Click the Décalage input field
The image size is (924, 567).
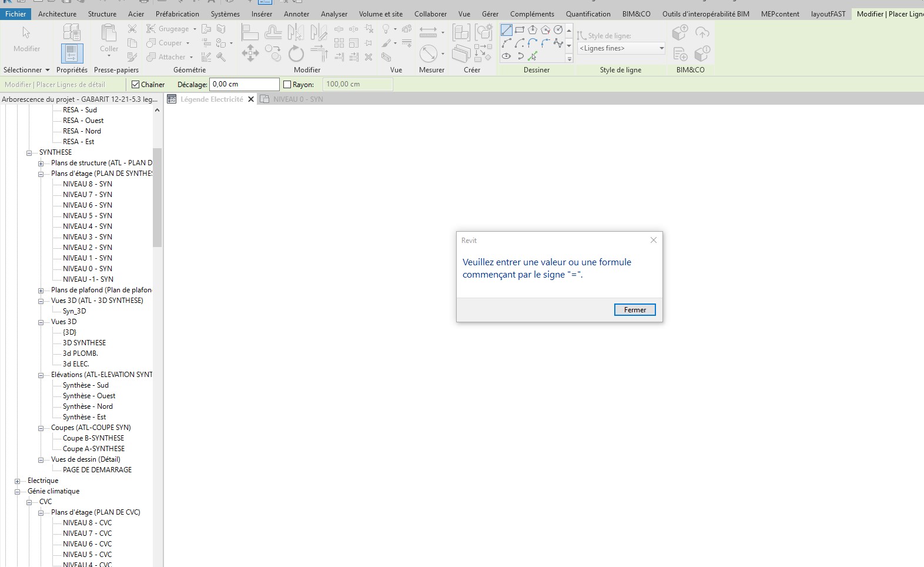pyautogui.click(x=244, y=85)
